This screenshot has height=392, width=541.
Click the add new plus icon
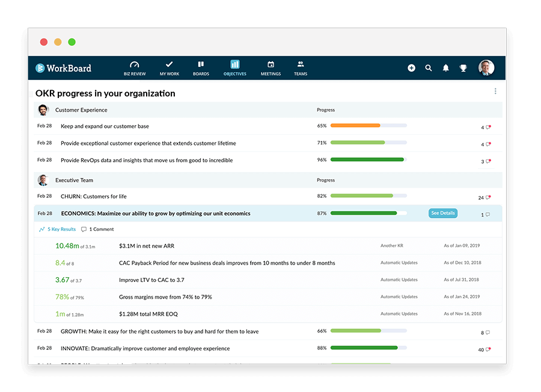click(x=411, y=68)
